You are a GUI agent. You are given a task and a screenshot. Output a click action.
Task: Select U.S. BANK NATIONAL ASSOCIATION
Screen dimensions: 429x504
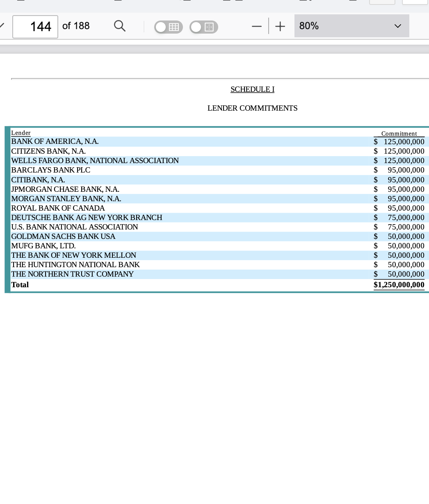(75, 227)
